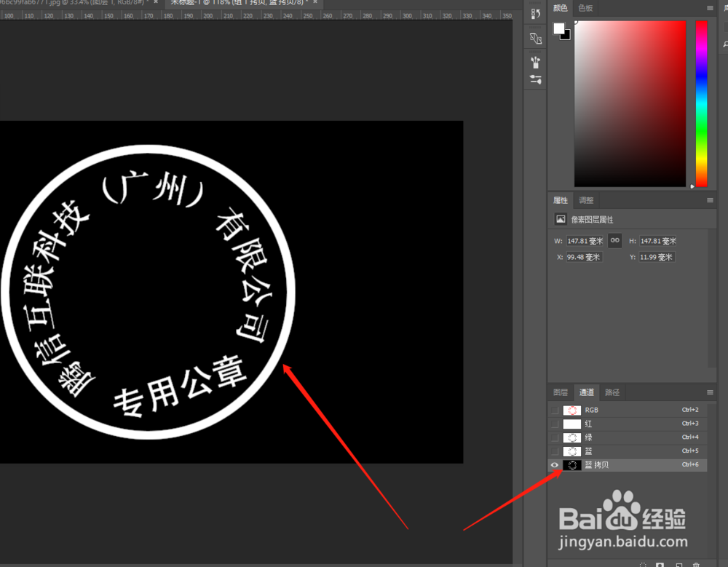Switch to the 路径 tab
The width and height of the screenshot is (728, 567).
(x=612, y=392)
